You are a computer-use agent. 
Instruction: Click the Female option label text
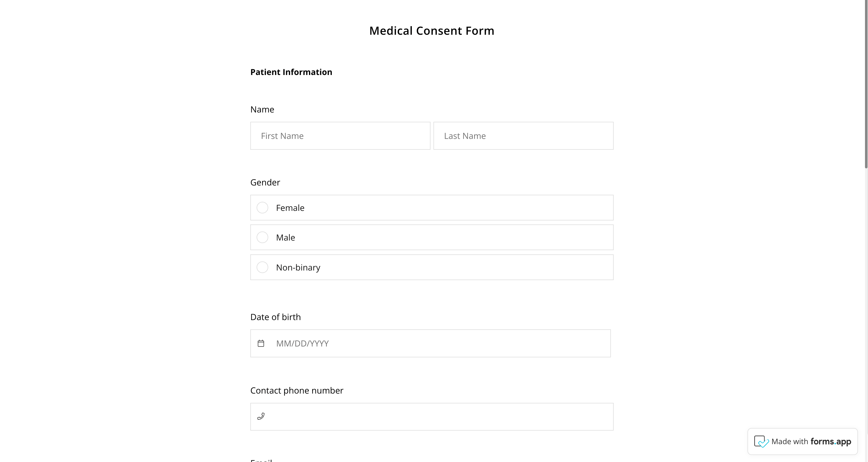click(290, 208)
